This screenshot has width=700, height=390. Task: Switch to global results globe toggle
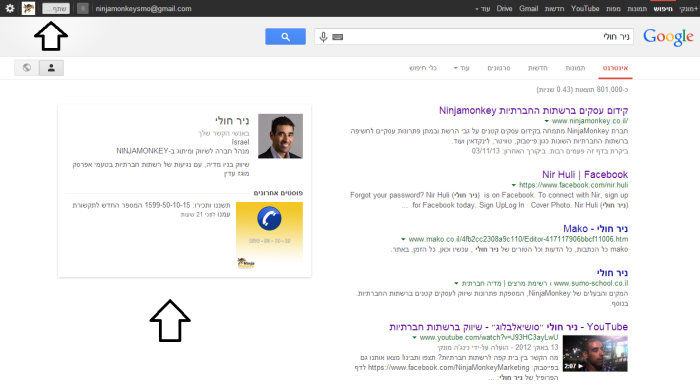tap(27, 68)
